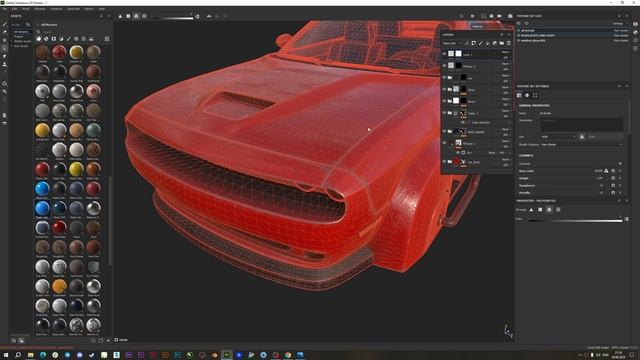Image resolution: width=640 pixels, height=360 pixels.
Task: Add effect icon in Layers toolbar
Action: coord(467,43)
